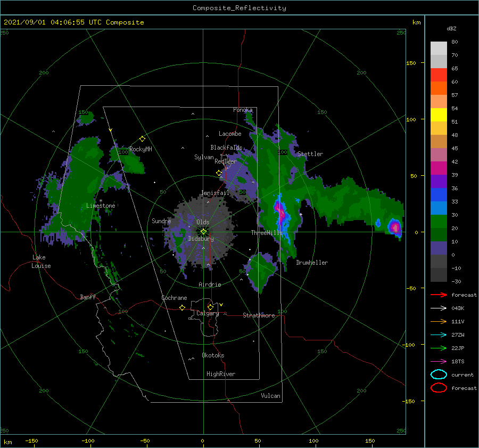Select the bright yellow 51–54 dBZ swatch
479x448 pixels.
(x=439, y=115)
